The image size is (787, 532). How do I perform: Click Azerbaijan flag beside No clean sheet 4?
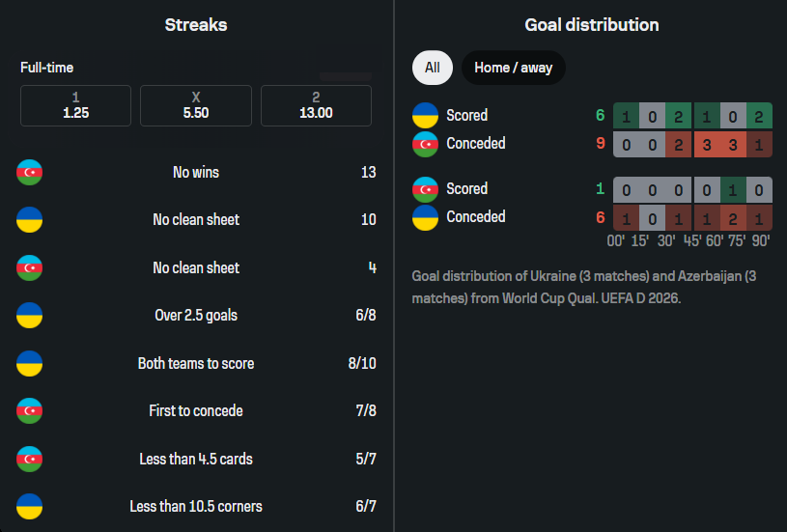tap(30, 267)
